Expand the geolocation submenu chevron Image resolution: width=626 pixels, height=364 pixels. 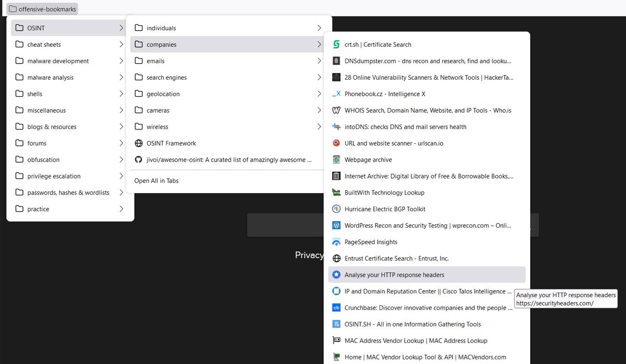(x=319, y=94)
